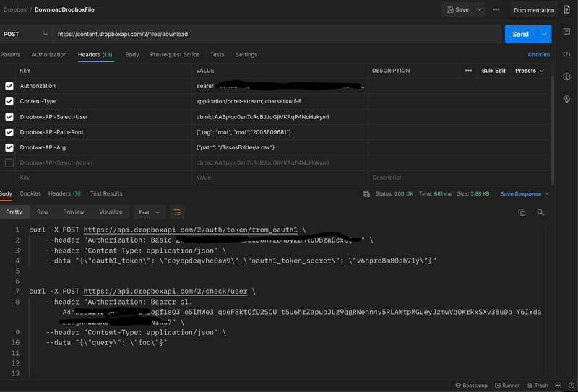The height and width of the screenshot is (392, 578).
Task: Disable the Dropbox-API-Arg header checkbox
Action: (x=9, y=147)
